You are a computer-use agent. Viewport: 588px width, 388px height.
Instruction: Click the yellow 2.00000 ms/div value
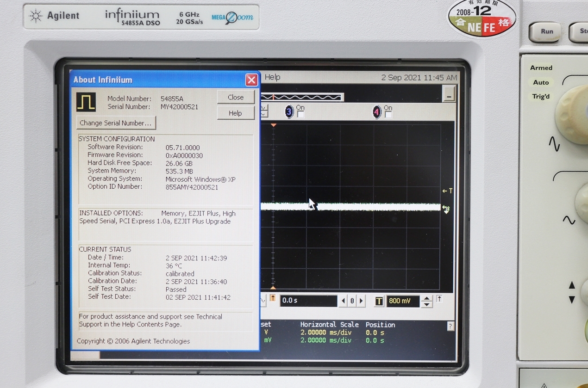326,333
